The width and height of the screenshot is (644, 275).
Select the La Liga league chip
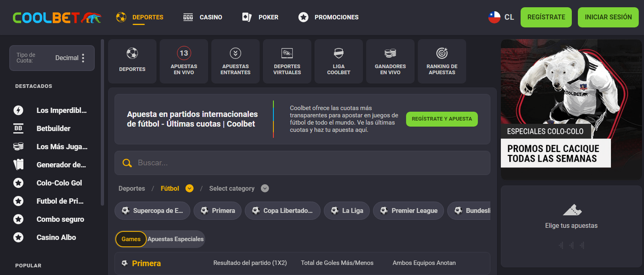[x=347, y=210]
